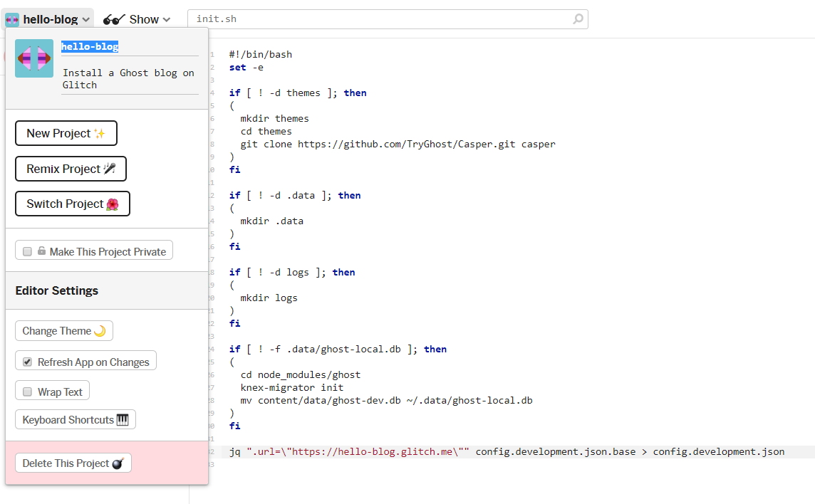Click the '#!/bin/bash' line
The height and width of the screenshot is (504, 815).
click(x=261, y=55)
